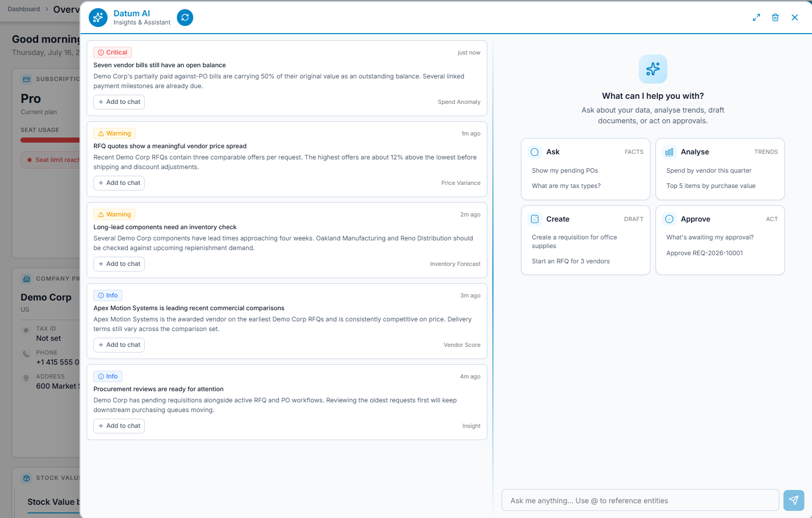This screenshot has height=518, width=812.
Task: Click the address pin icon in company details
Action: pos(26,378)
